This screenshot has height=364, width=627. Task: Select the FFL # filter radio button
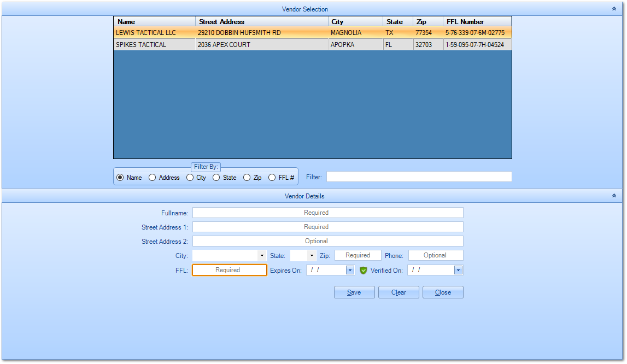coord(272,177)
